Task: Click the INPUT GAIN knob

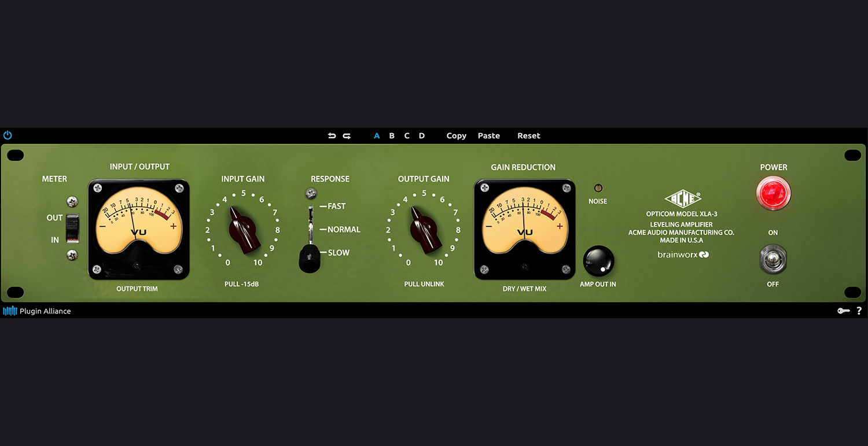Action: (243, 229)
